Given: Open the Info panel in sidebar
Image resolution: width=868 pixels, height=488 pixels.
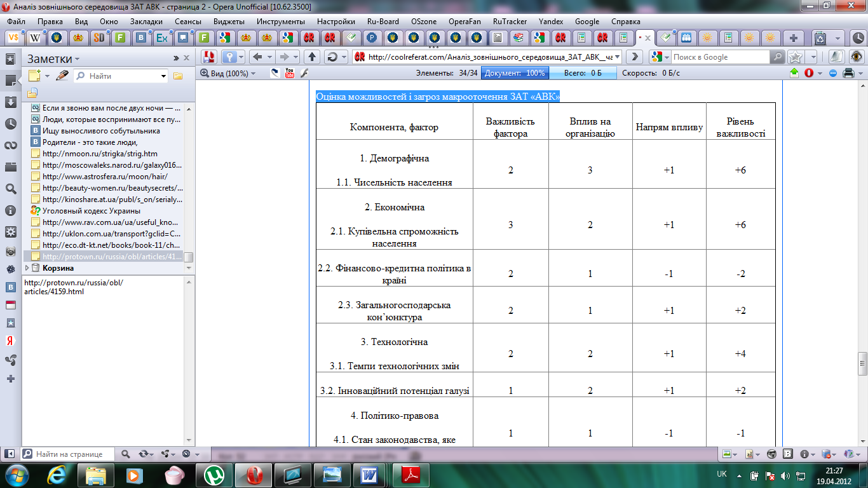Looking at the screenshot, I should (11, 210).
